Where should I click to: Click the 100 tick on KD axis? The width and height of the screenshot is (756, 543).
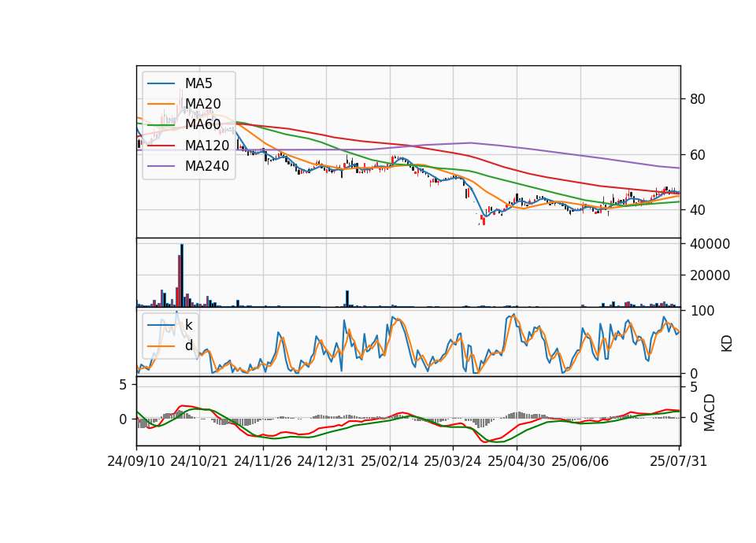pyautogui.click(x=702, y=312)
